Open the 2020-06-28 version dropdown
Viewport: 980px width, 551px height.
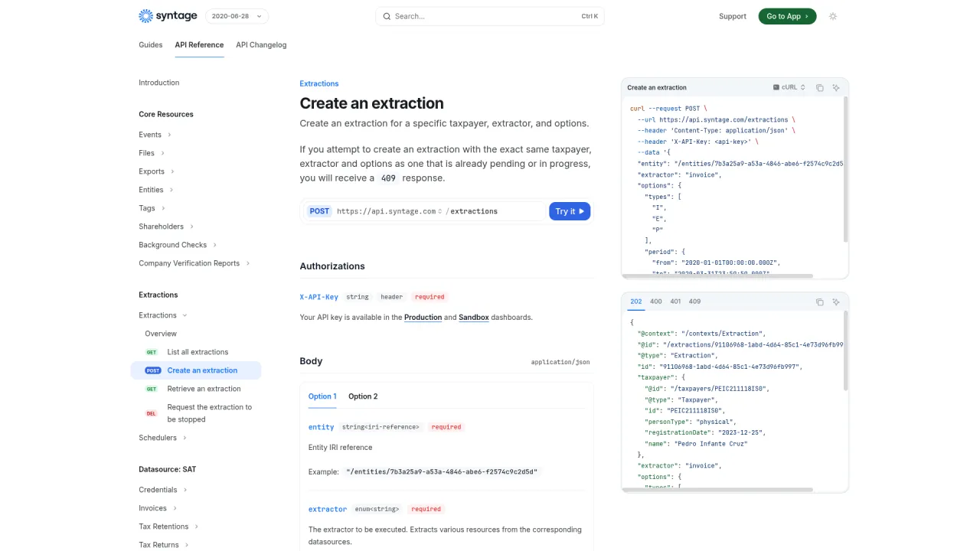[x=237, y=16]
